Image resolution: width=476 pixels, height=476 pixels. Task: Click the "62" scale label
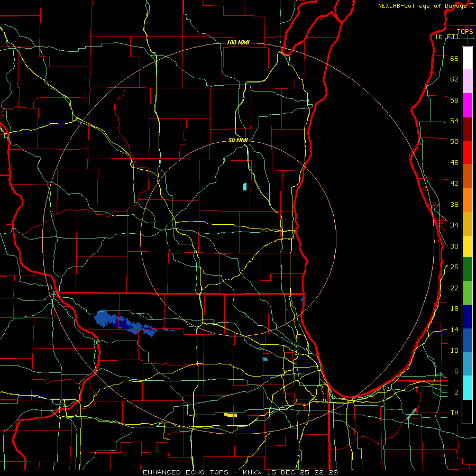point(454,79)
